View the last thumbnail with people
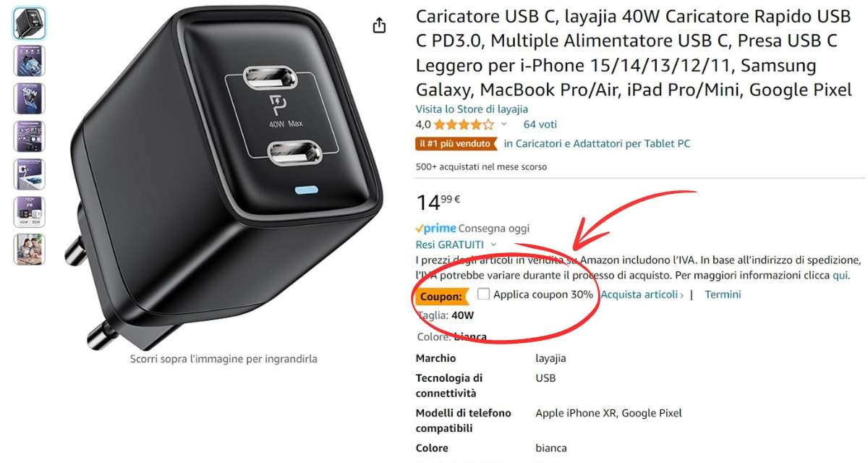This screenshot has width=868, height=463. 30,249
